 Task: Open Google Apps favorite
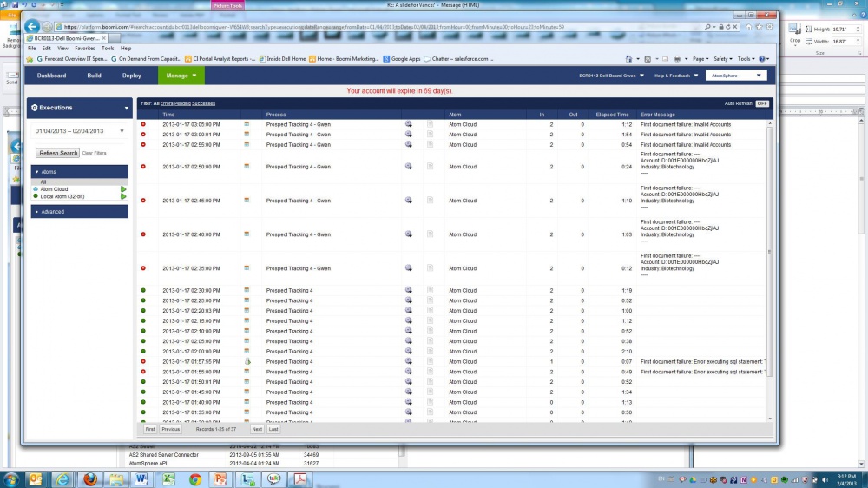coord(402,59)
